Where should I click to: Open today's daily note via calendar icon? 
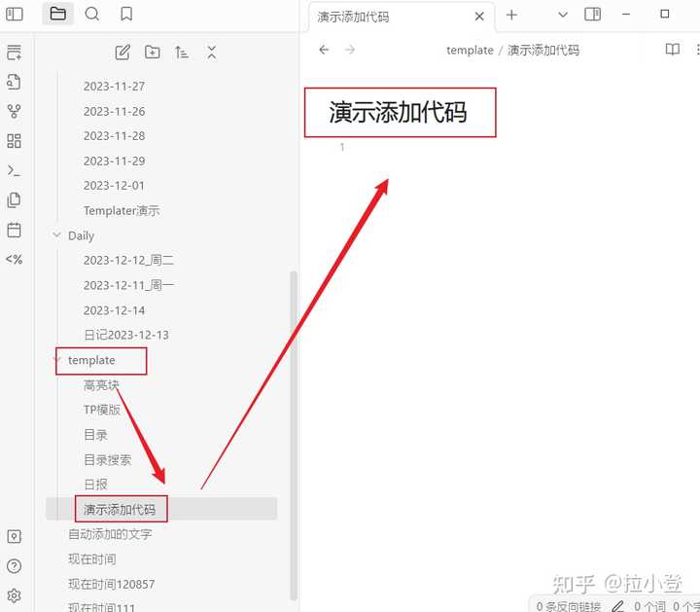click(14, 230)
